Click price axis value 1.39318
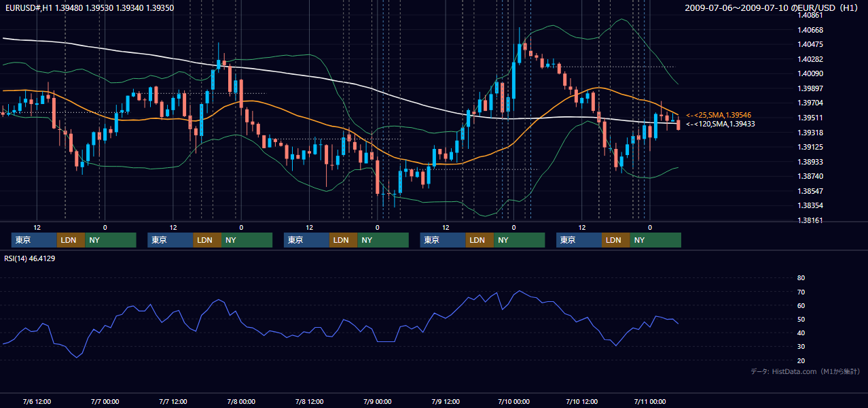The width and height of the screenshot is (868, 408). coord(810,133)
